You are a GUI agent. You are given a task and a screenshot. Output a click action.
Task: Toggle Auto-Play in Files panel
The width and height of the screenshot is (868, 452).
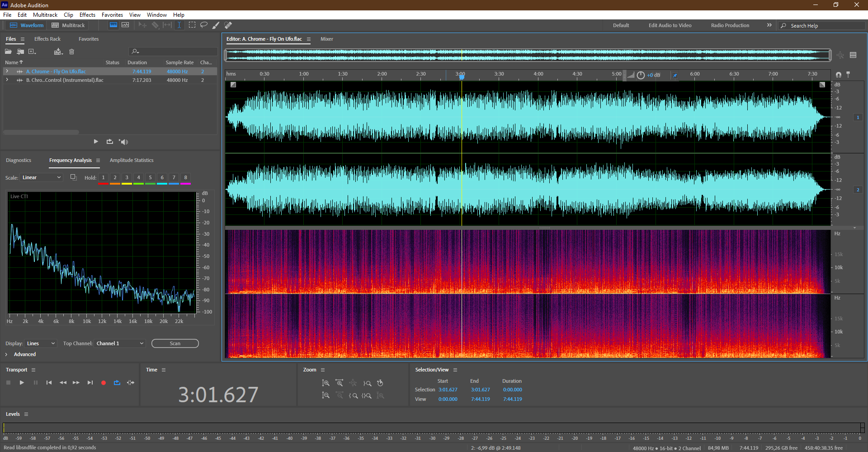click(x=123, y=142)
